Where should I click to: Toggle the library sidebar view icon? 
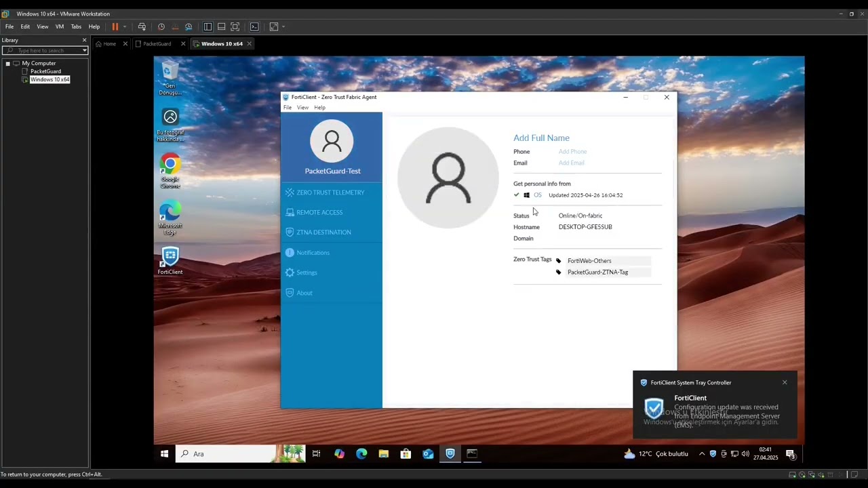pos(208,26)
